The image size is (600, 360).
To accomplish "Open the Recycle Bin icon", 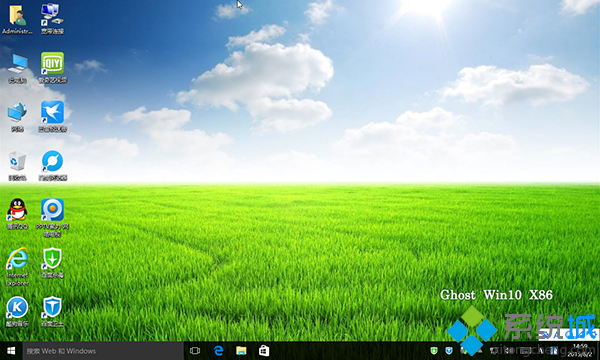I will 17,166.
